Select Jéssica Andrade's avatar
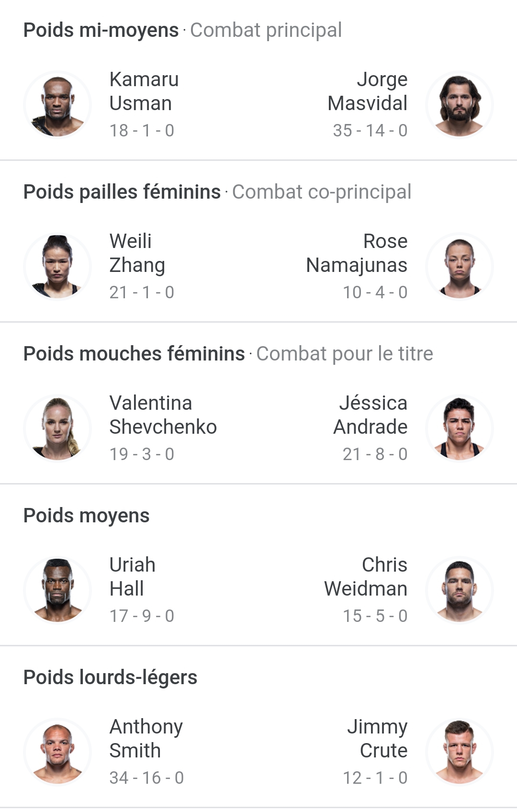 [x=460, y=428]
